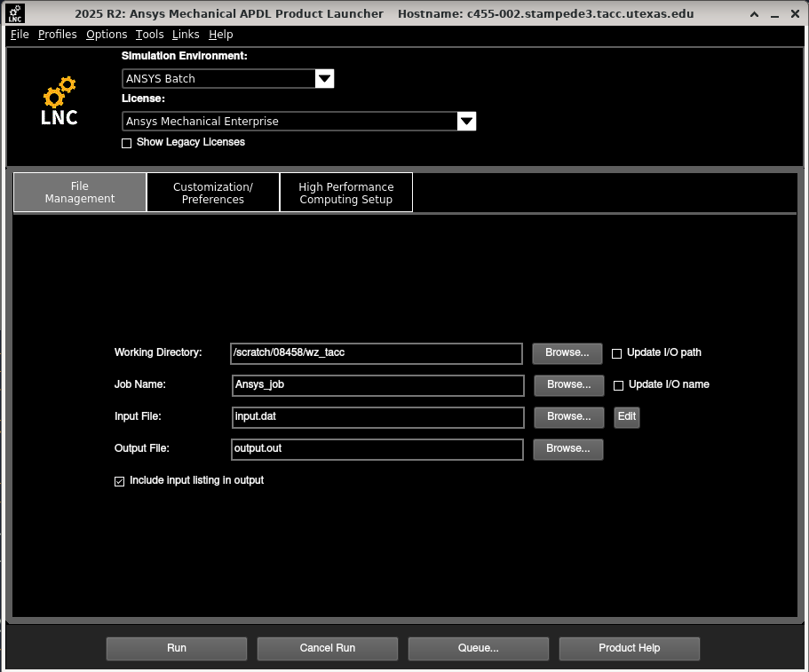The image size is (809, 672).
Task: Browse for the input file
Action: [x=569, y=417]
